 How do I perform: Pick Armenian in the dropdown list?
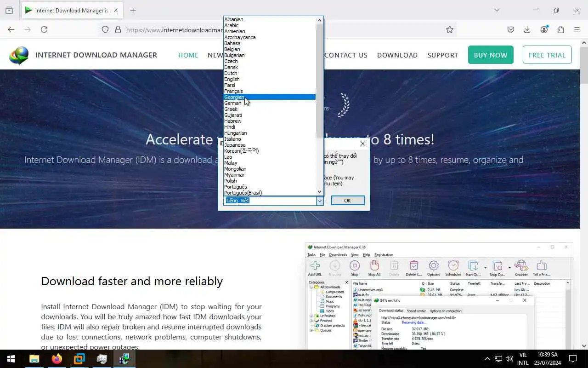pyautogui.click(x=270, y=31)
